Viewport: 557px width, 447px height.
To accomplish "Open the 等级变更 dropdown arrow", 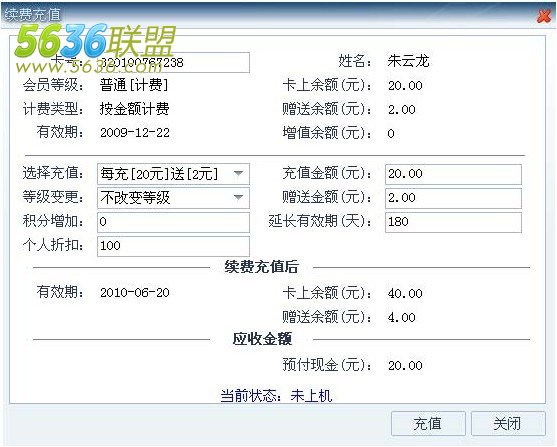I will click(238, 197).
